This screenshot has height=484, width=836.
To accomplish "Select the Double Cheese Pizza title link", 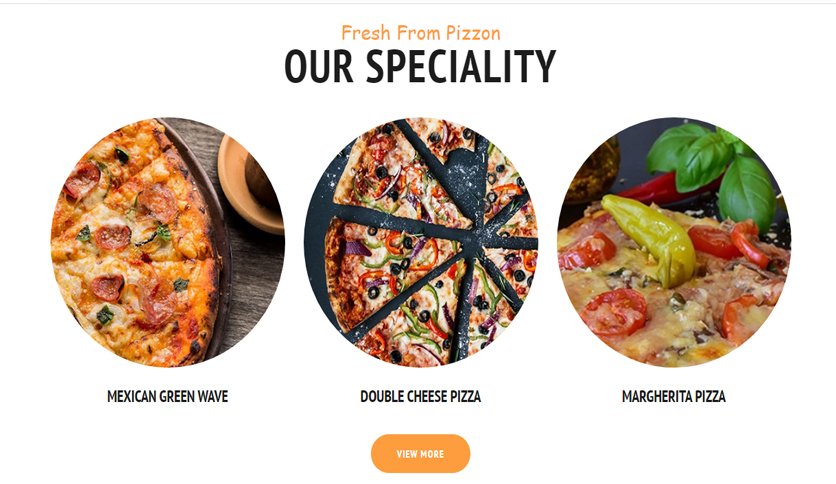I will point(421,397).
